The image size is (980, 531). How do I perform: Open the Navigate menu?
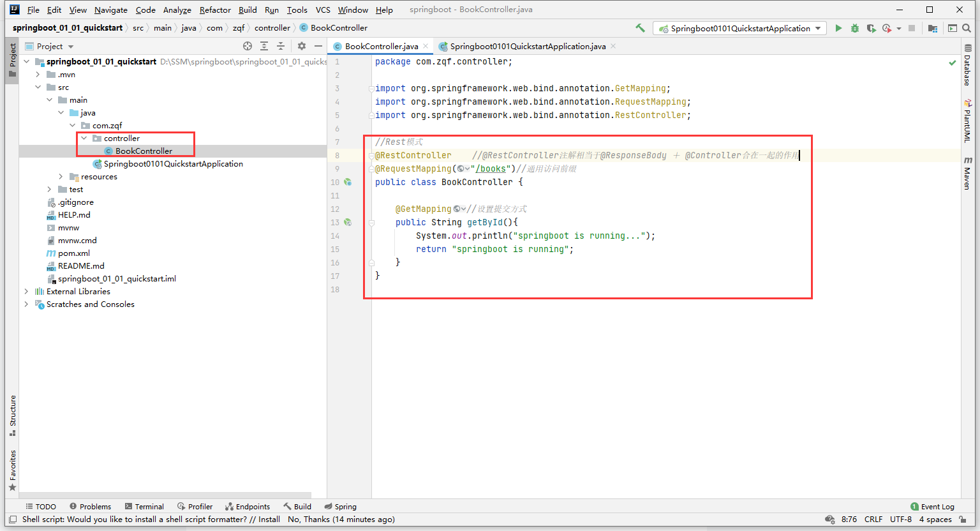pos(111,10)
